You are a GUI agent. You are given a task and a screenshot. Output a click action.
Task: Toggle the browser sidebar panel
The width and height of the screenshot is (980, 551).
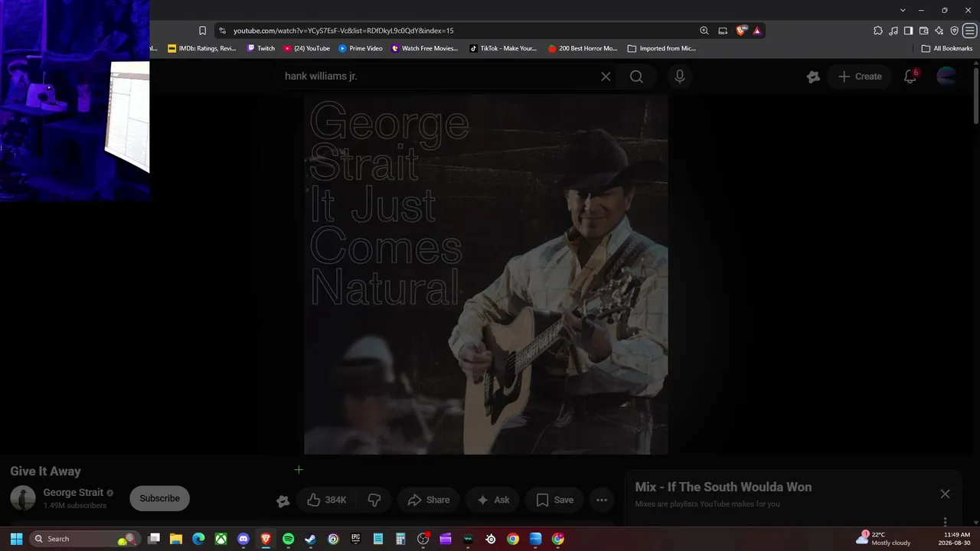(x=908, y=31)
